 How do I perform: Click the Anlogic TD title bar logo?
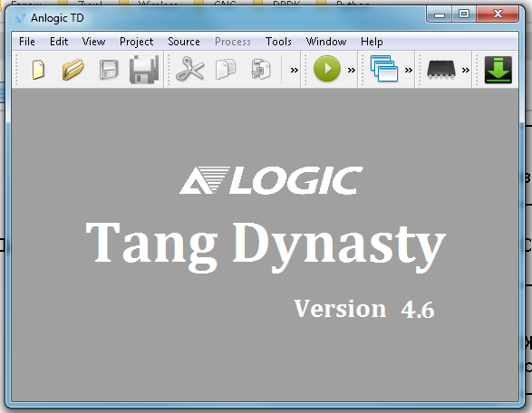point(19,18)
